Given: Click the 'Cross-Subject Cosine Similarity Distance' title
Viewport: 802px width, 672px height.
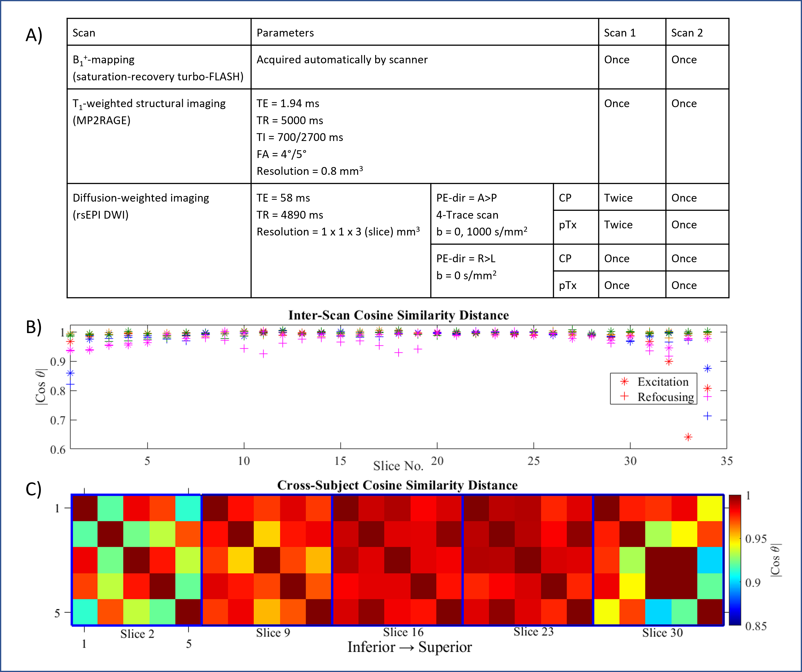Looking at the screenshot, I should pos(397,485).
